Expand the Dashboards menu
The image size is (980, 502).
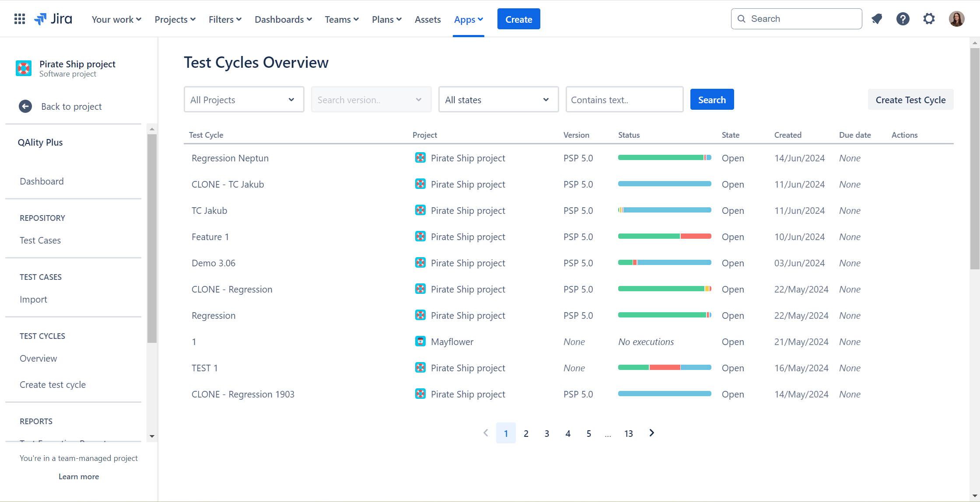[x=283, y=19]
